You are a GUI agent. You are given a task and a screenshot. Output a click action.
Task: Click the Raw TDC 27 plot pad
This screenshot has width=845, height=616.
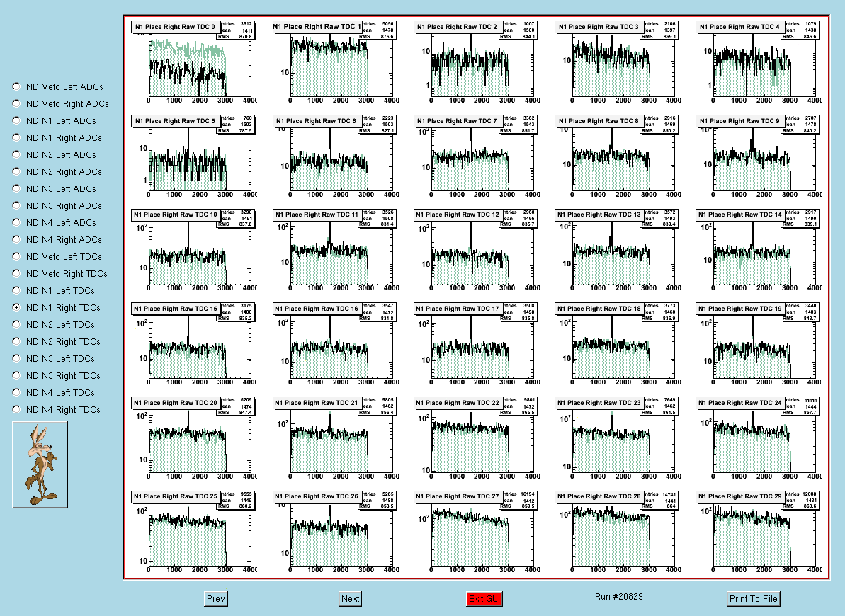(x=477, y=532)
